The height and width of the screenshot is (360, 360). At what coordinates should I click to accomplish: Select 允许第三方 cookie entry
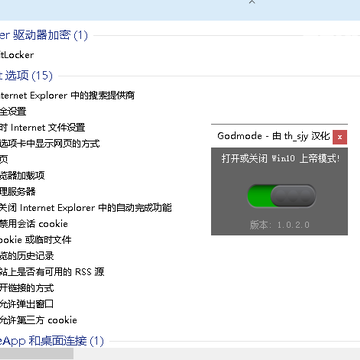point(39,320)
